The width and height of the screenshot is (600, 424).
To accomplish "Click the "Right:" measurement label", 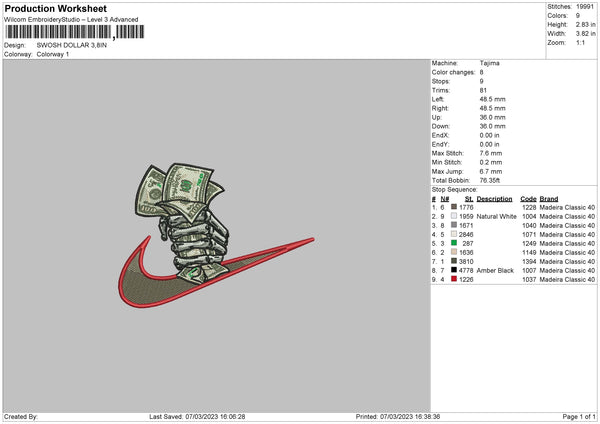I will pos(440,108).
